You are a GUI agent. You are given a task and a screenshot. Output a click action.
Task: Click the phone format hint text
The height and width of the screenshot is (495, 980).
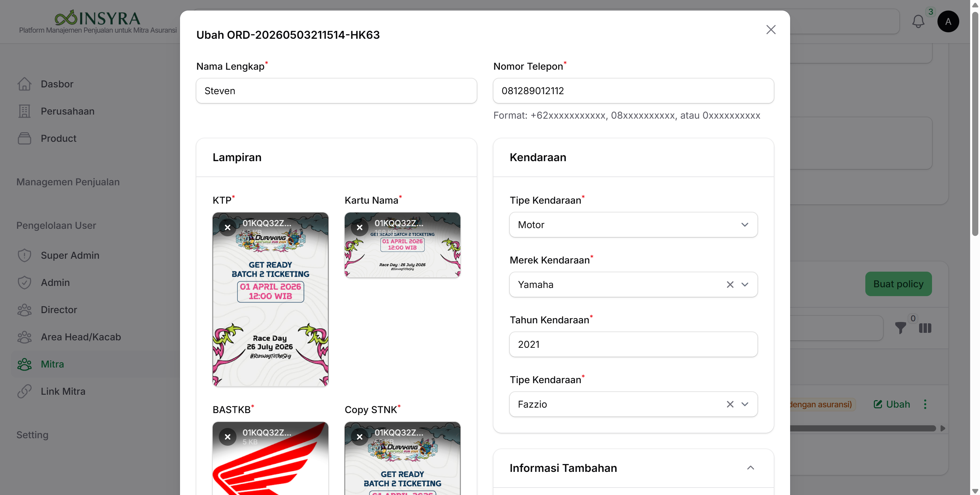(x=626, y=115)
